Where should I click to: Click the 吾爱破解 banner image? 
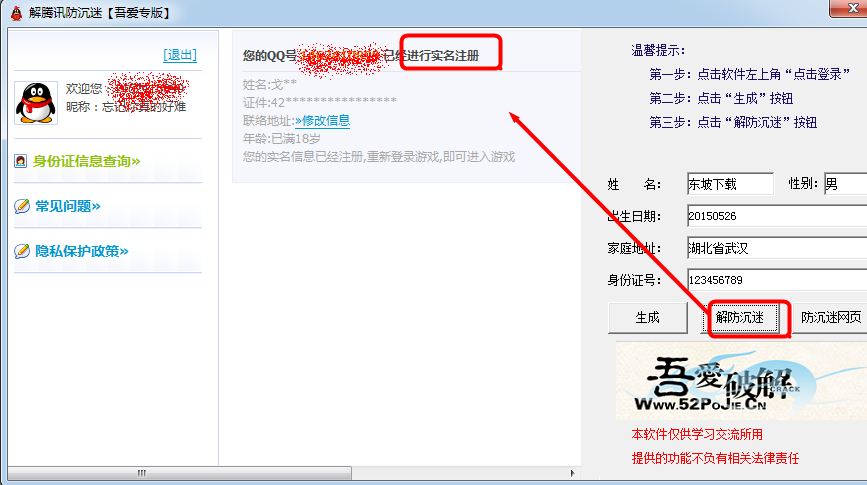click(741, 380)
